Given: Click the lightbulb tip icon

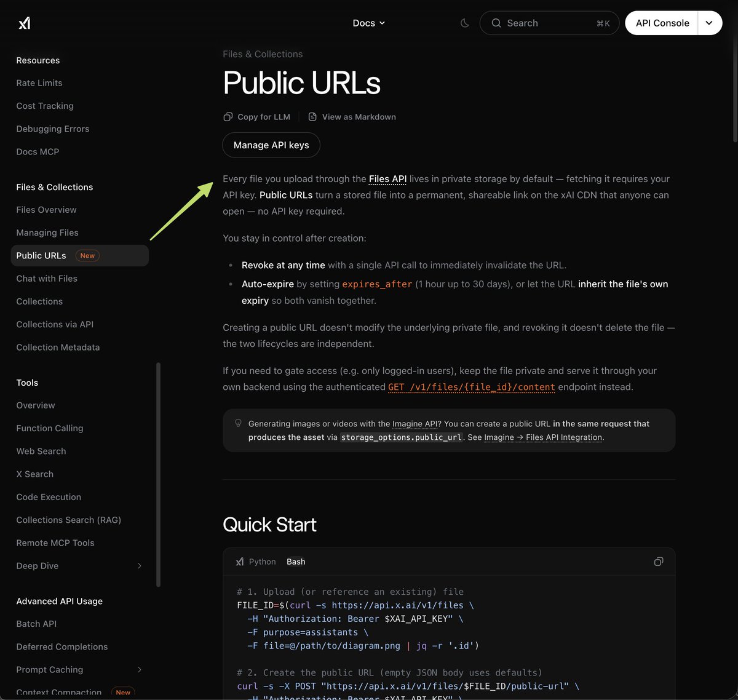Looking at the screenshot, I should (x=239, y=423).
